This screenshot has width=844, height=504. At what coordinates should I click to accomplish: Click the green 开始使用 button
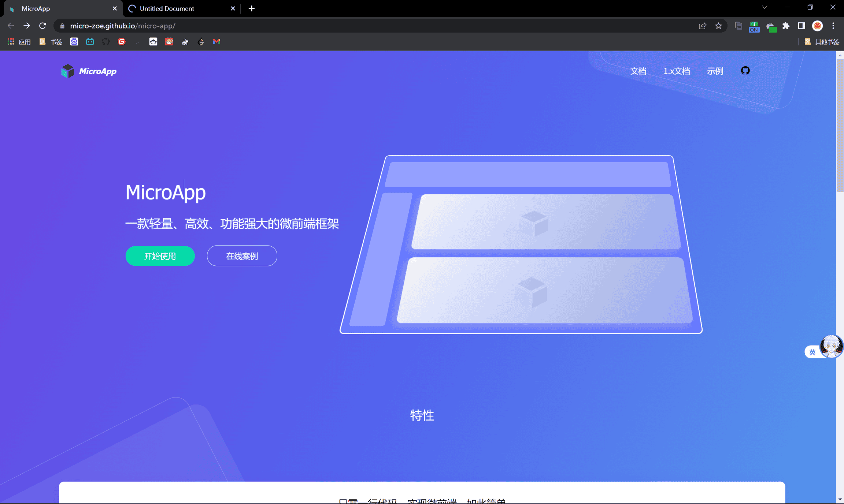[160, 256]
